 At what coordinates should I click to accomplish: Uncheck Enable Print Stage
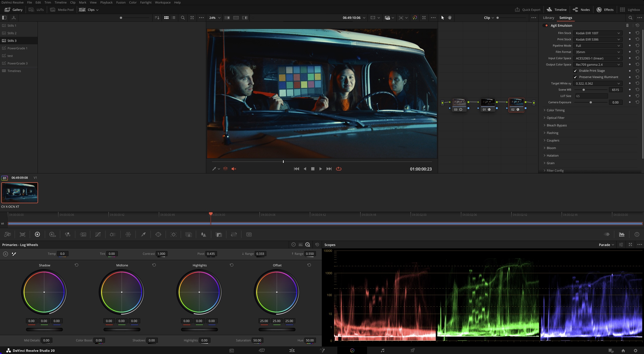575,71
